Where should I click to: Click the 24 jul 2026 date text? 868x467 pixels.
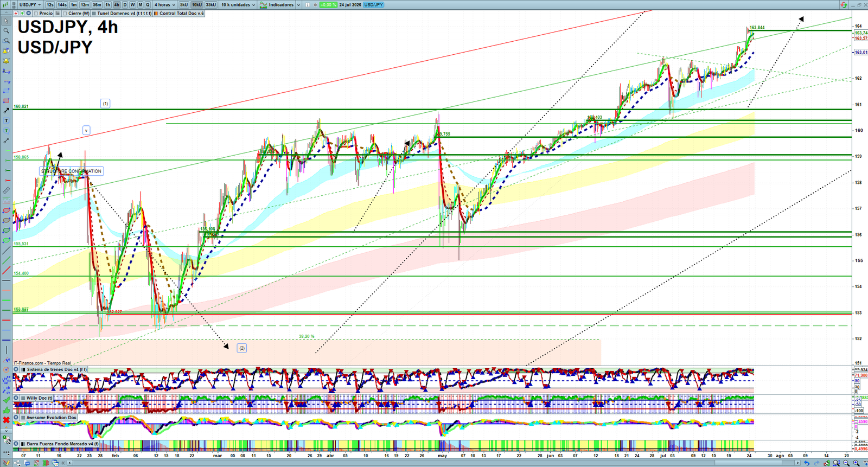click(350, 5)
